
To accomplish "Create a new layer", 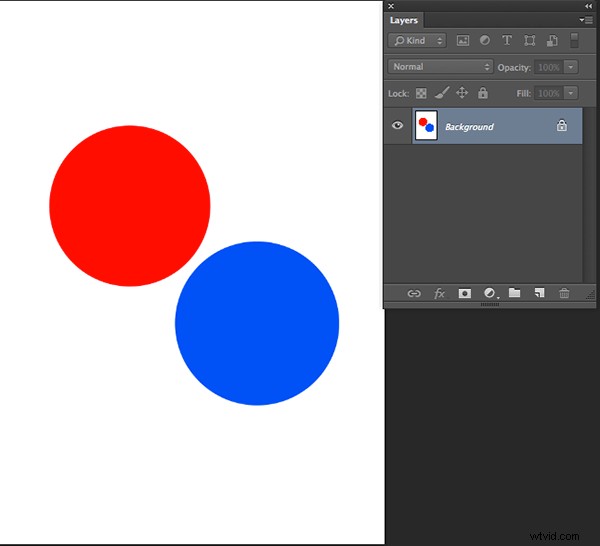I will point(539,293).
